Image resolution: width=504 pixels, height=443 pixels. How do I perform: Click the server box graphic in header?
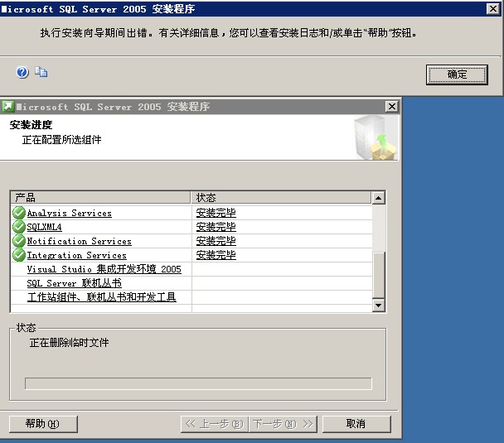click(x=376, y=137)
